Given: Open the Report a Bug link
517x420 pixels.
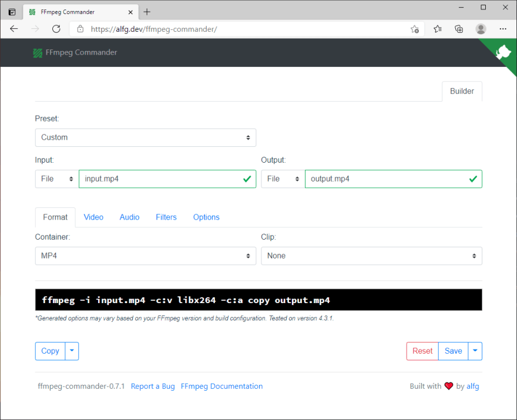Looking at the screenshot, I should click(153, 386).
